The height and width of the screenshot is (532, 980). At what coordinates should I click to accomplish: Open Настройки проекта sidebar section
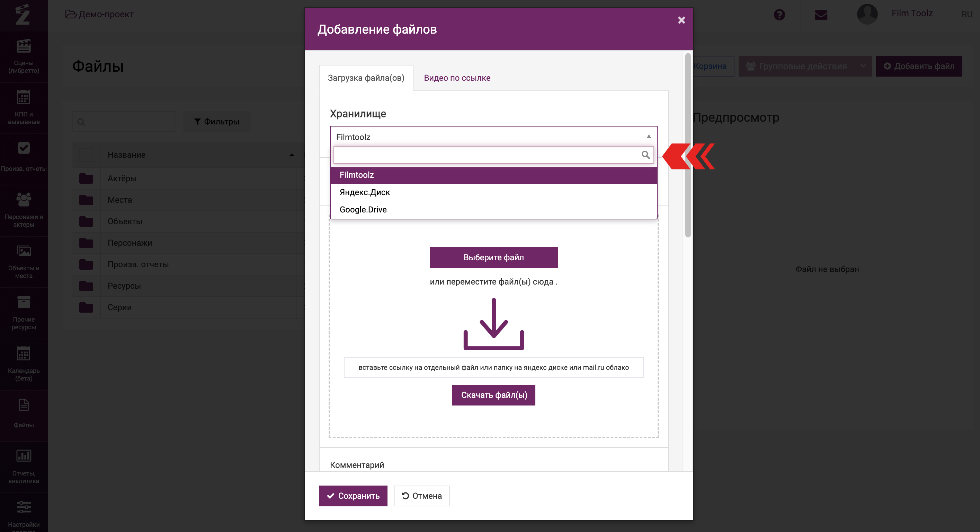24,513
